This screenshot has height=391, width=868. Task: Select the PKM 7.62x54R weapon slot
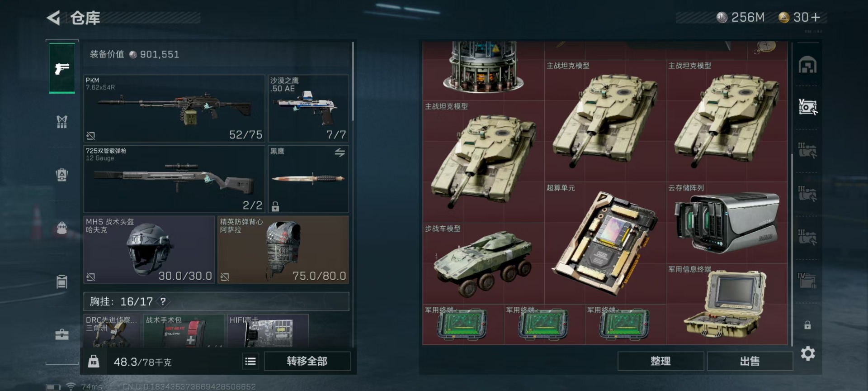pos(174,109)
